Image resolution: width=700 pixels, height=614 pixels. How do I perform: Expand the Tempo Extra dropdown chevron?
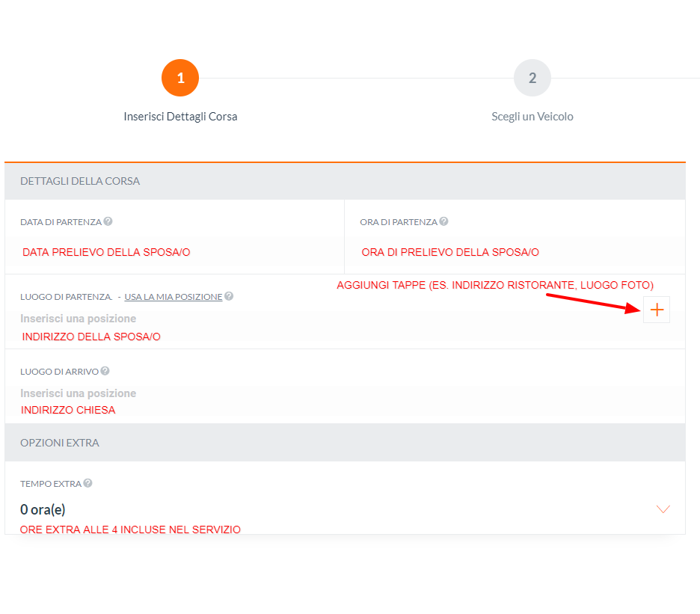click(663, 509)
